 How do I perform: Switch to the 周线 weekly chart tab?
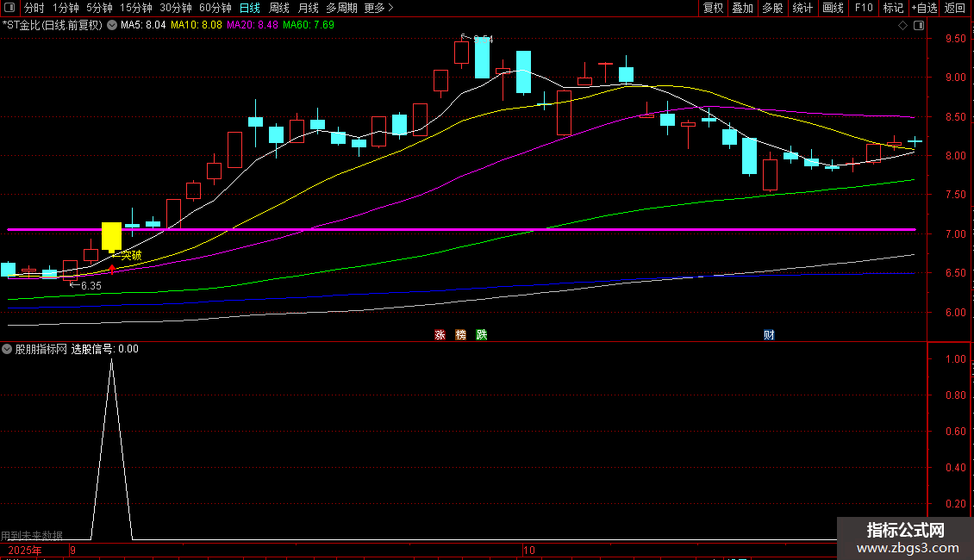coord(279,8)
